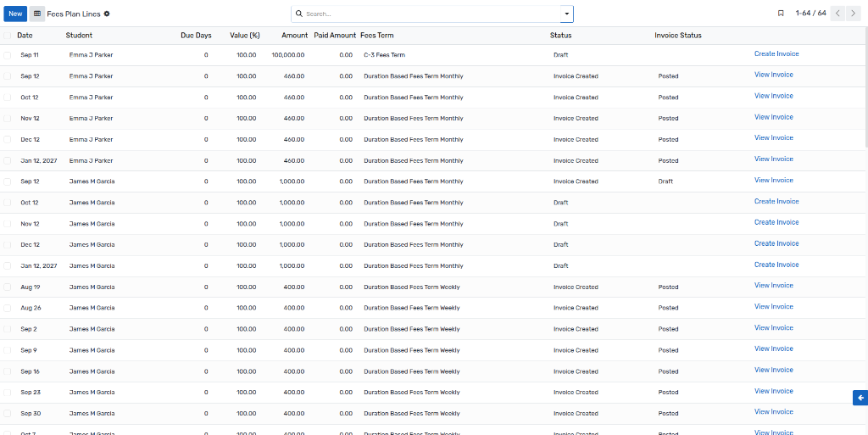
Task: Click Posted status in Nov 12 Emma row
Action: [x=668, y=119]
